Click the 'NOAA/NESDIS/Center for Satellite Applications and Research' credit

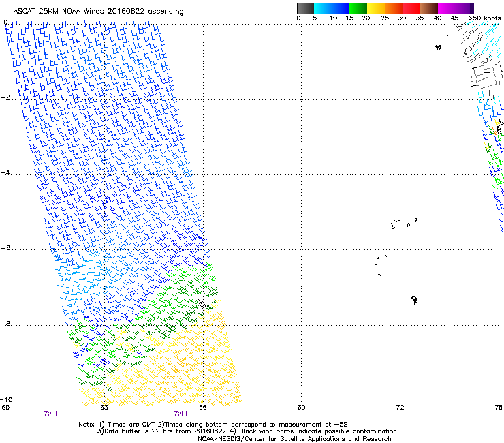click(294, 439)
